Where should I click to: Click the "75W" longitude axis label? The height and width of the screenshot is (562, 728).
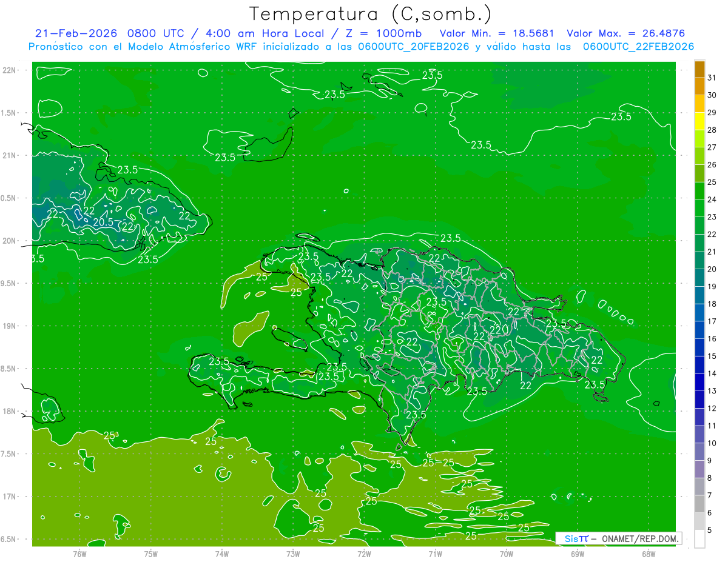(x=151, y=554)
